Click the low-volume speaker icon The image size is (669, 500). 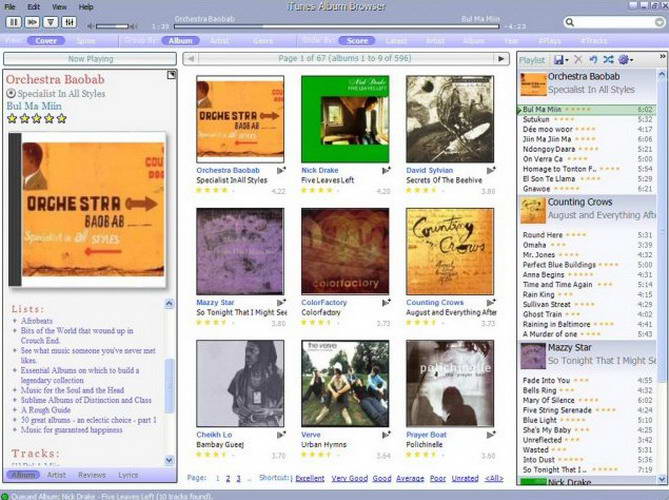point(90,26)
